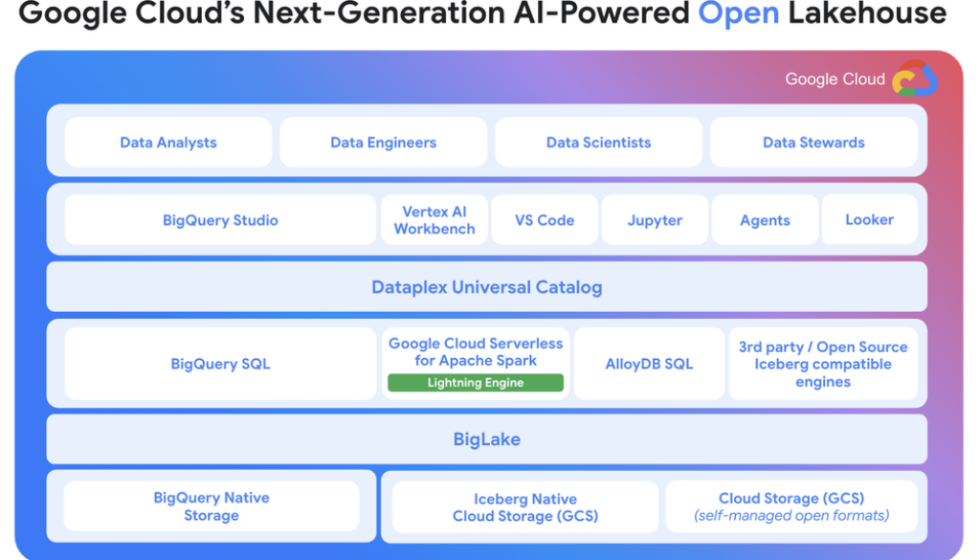Select the Data Engineers box
The height and width of the screenshot is (560, 980).
coord(383,143)
